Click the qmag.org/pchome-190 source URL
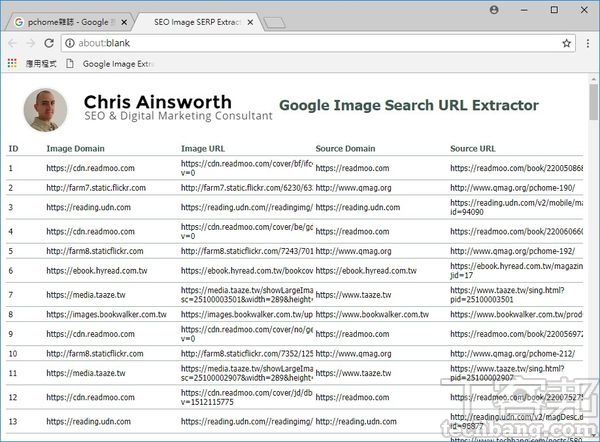600x442 pixels. [512, 188]
